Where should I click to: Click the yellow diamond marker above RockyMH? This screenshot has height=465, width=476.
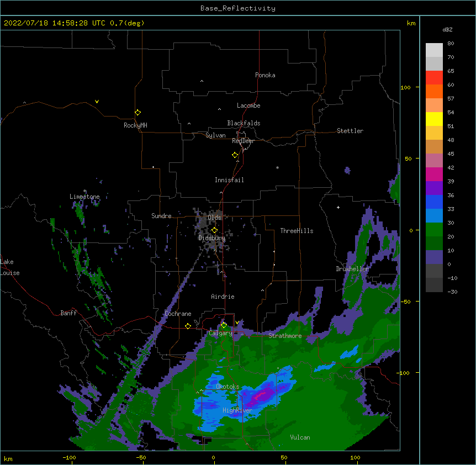tap(137, 112)
